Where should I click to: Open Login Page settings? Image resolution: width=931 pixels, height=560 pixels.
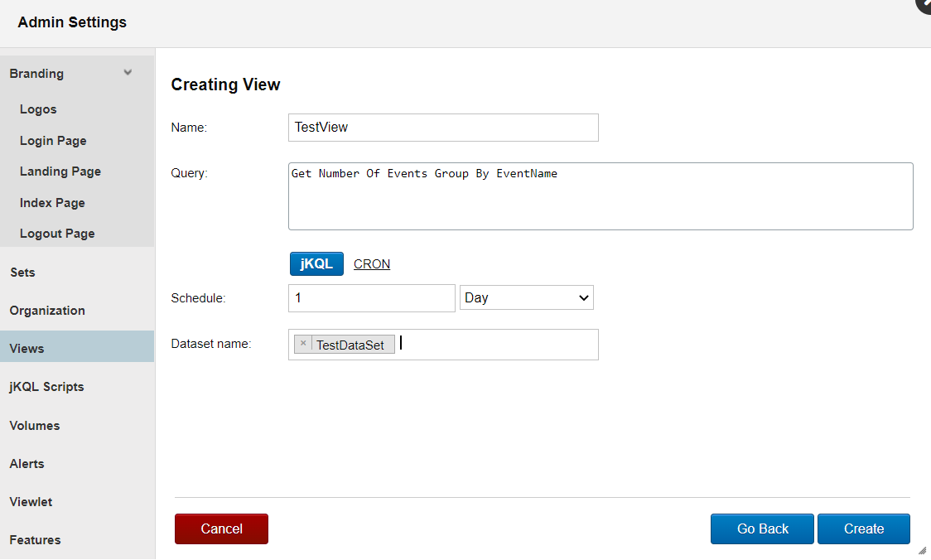pos(53,141)
